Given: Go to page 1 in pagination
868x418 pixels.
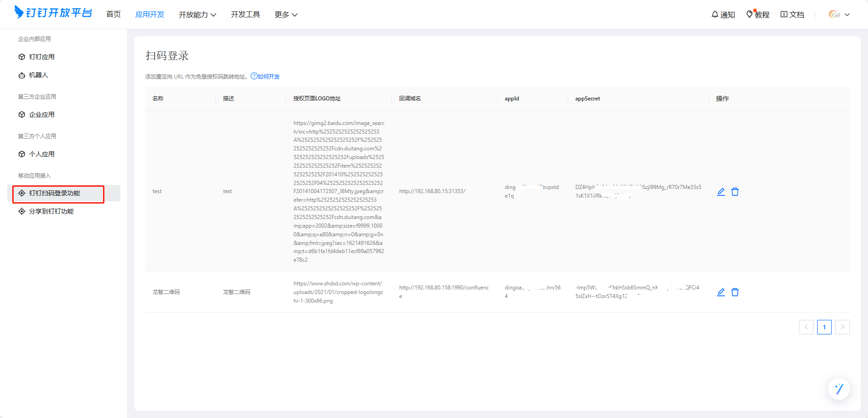Looking at the screenshot, I should tap(824, 327).
